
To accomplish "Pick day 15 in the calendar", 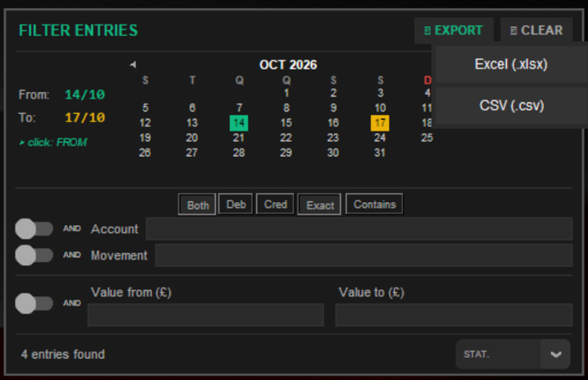I will pyautogui.click(x=286, y=123).
